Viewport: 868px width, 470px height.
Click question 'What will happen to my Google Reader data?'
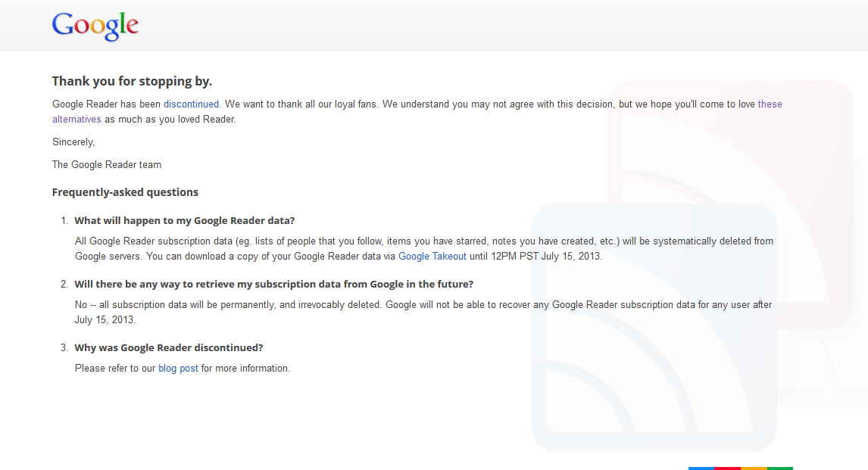pos(184,221)
